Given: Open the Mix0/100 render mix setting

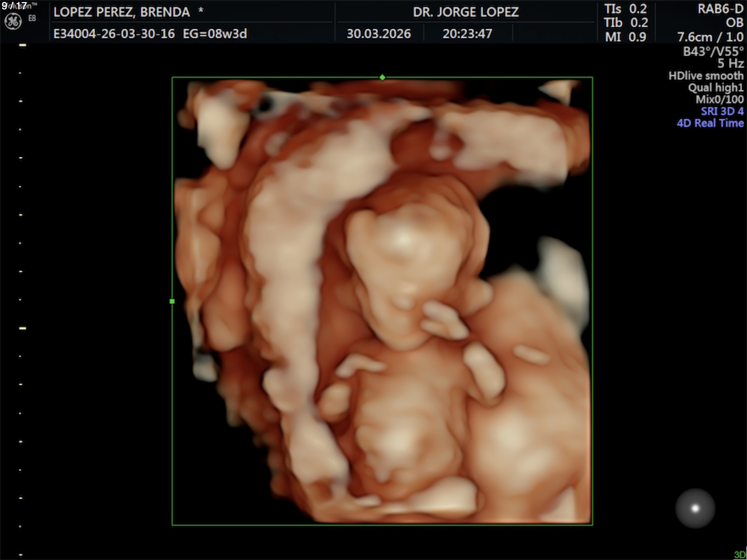Looking at the screenshot, I should coord(719,100).
